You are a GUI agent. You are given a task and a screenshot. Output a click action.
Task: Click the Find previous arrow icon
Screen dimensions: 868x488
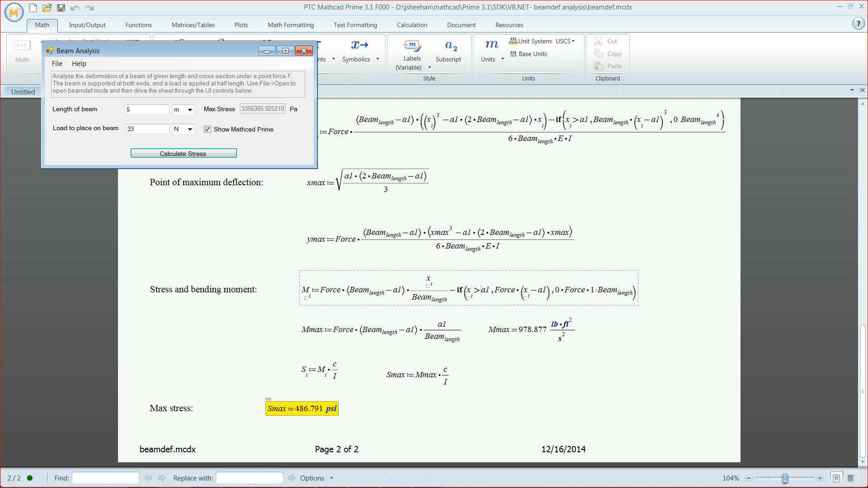pyautogui.click(x=148, y=478)
